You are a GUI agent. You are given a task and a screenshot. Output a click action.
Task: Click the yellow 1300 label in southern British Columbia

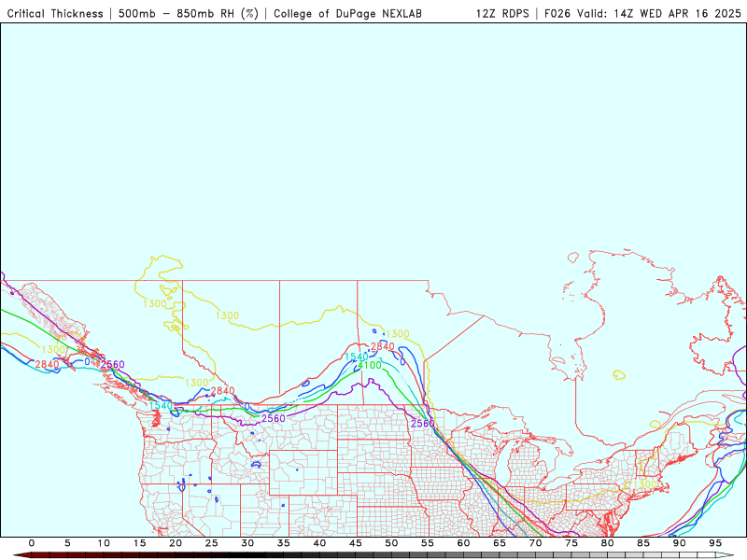click(197, 383)
